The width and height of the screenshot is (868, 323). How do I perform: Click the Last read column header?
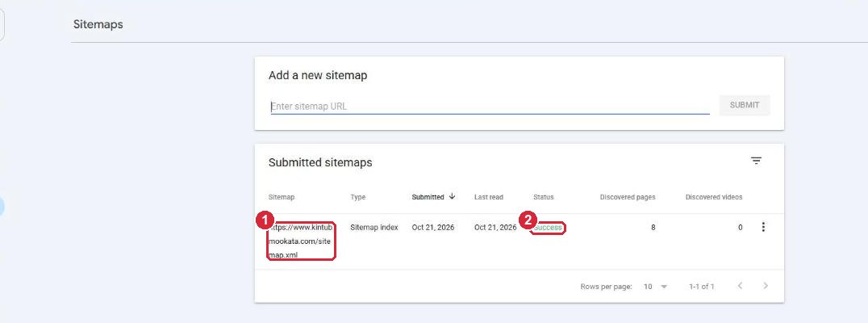pyautogui.click(x=489, y=197)
